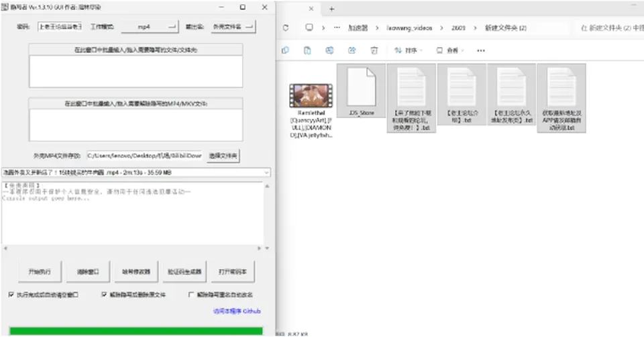Expand the chevron before 新建文件夹 (2) breadcrumb

(x=475, y=28)
